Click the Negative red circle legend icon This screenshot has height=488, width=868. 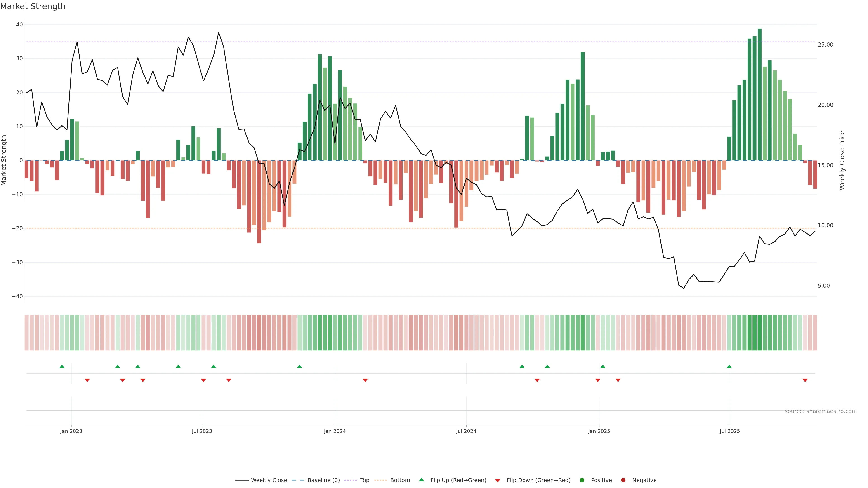point(623,480)
